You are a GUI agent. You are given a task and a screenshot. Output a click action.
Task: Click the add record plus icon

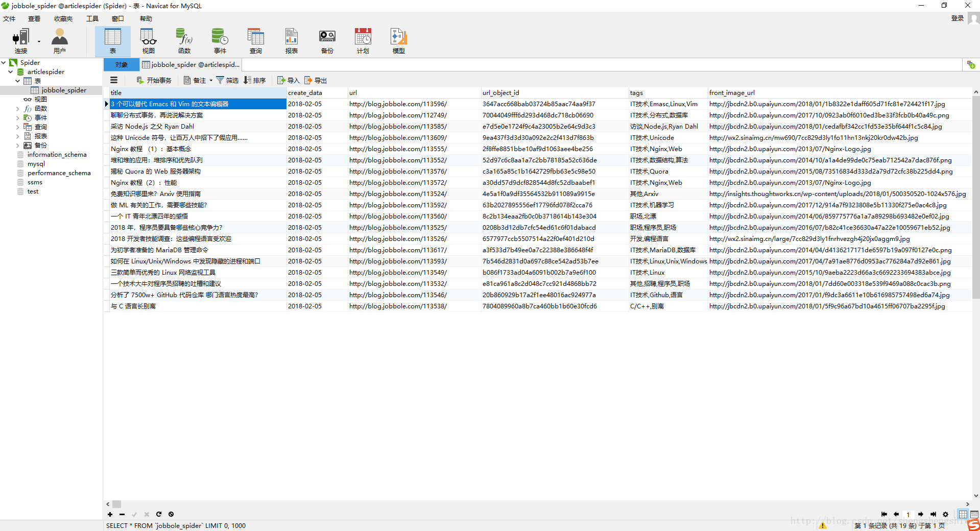pos(110,514)
